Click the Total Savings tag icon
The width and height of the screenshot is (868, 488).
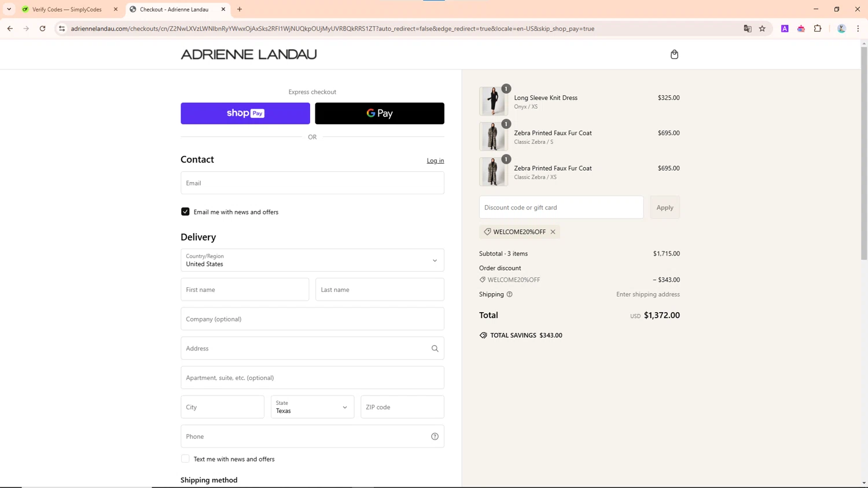483,335
